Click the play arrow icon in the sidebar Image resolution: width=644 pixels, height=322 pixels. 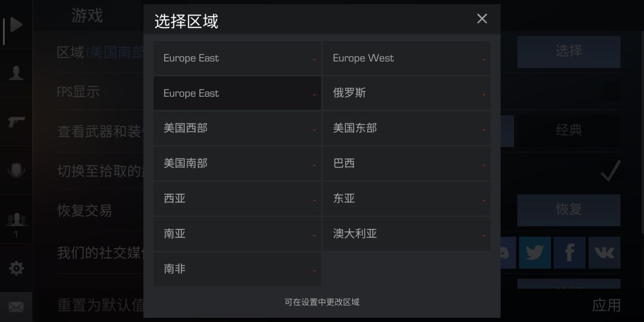[16, 24]
